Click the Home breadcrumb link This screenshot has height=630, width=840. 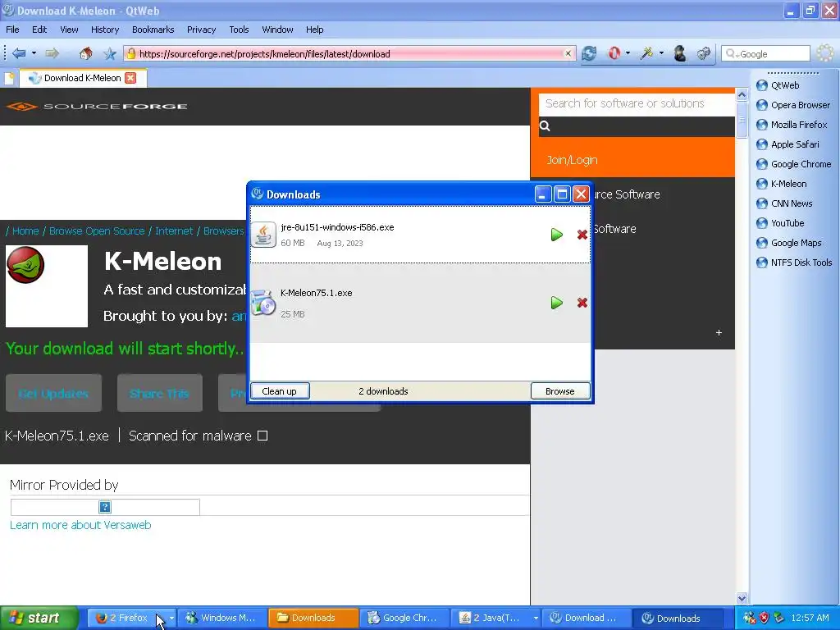(25, 231)
